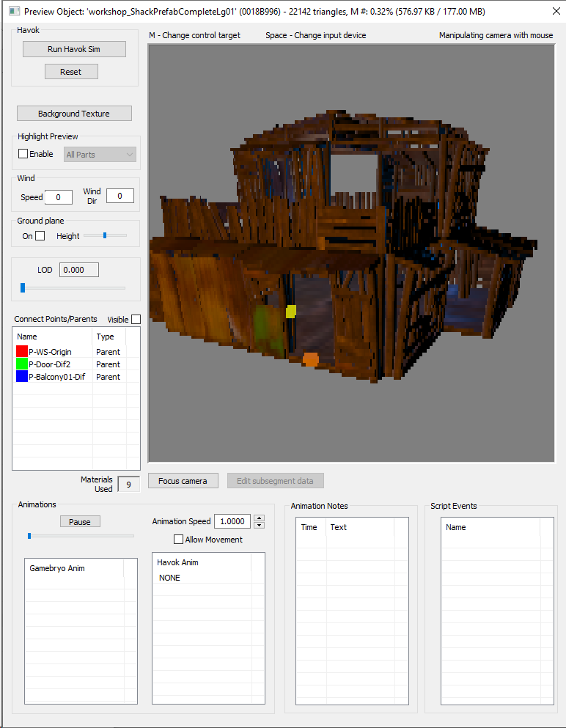The width and height of the screenshot is (566, 728).
Task: Turn on the Ground plane checkbox
Action: click(x=40, y=236)
